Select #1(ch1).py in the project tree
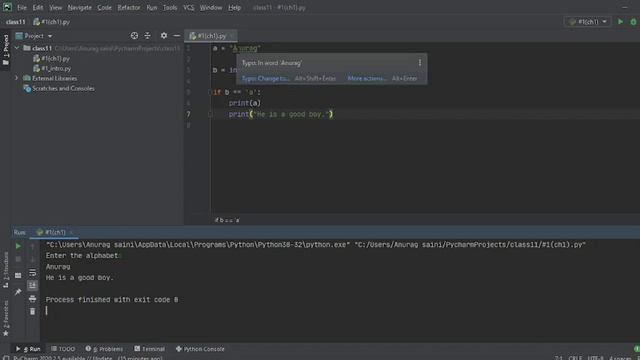Viewport: 640px width, 360px height. tap(51, 58)
